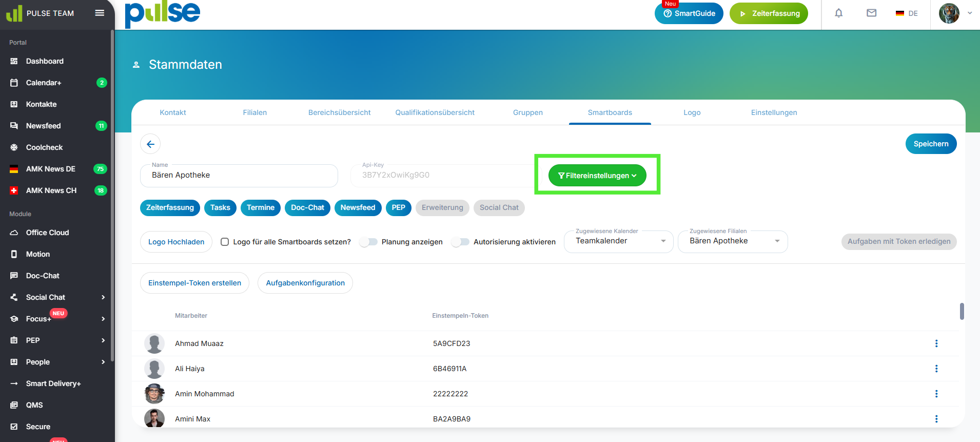Click the People sidebar icon
This screenshot has width=980, height=442.
click(14, 362)
